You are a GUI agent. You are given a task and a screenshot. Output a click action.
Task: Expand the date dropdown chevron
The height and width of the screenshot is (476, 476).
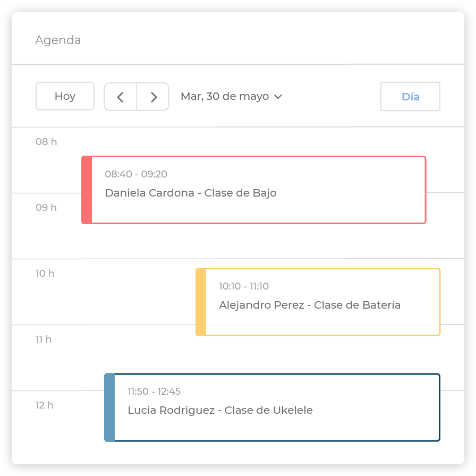pos(278,97)
